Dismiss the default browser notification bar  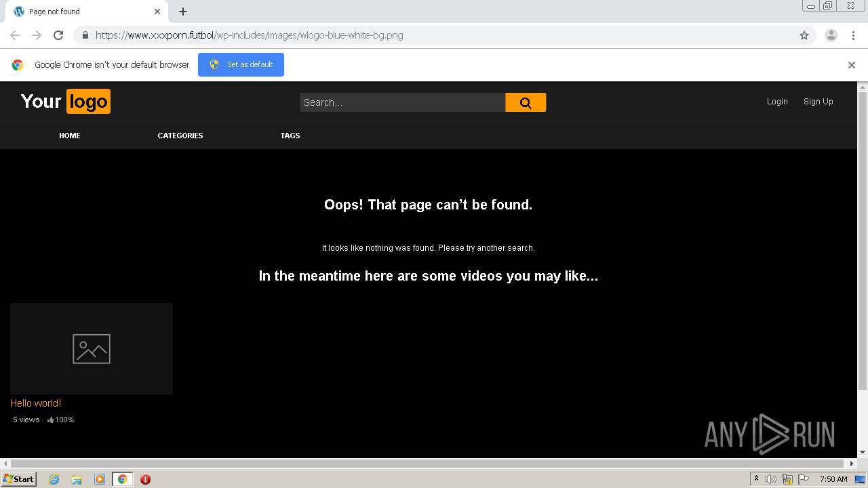tap(852, 65)
